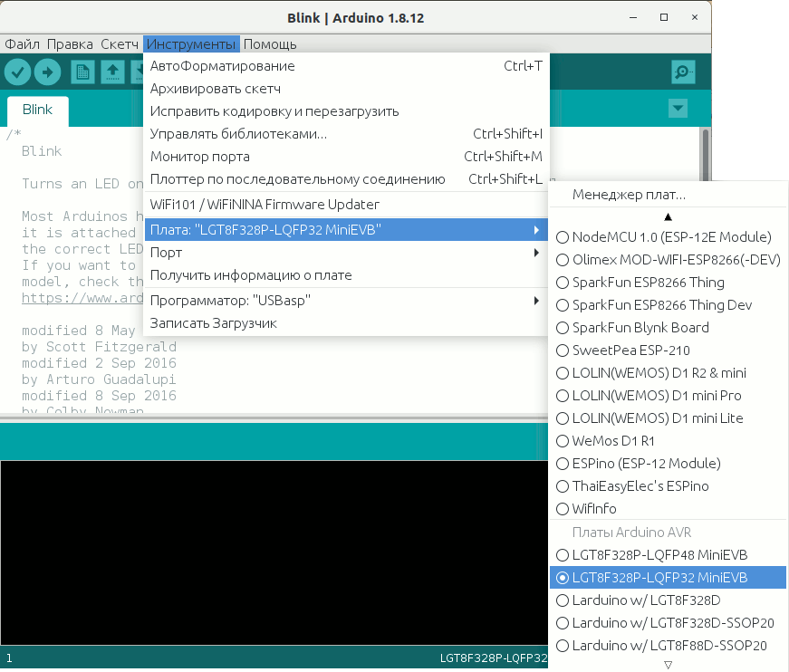This screenshot has width=789, height=672.
Task: Maximize the Arduino window
Action: coord(664,17)
